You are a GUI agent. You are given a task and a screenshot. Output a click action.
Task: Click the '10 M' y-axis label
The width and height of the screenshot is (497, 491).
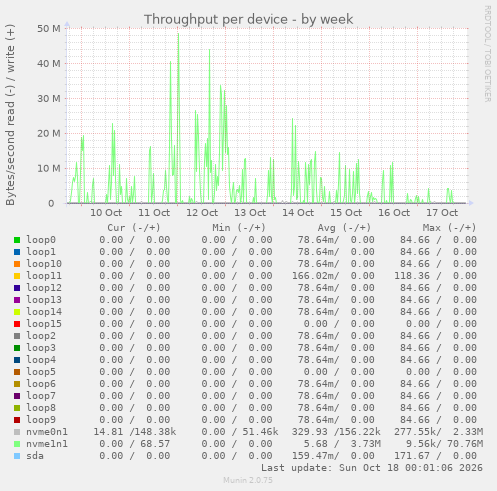(49, 168)
